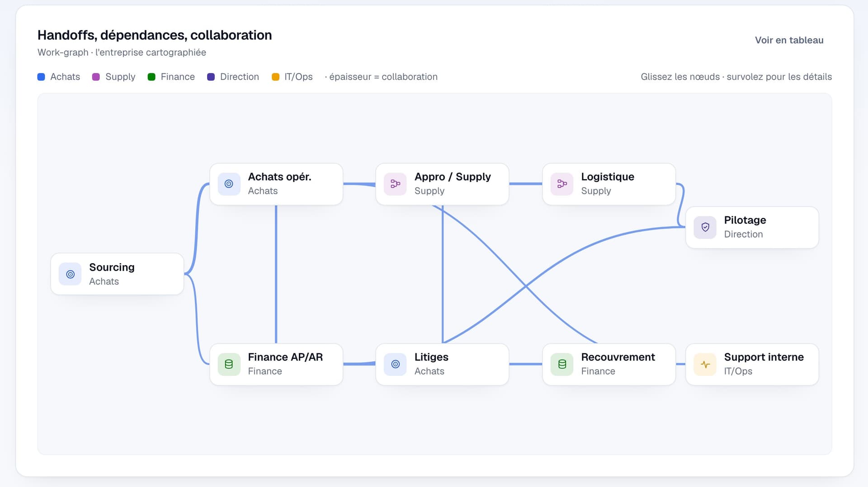Click the Pilotage shield icon
Viewport: 868px width, 487px height.
(x=705, y=227)
